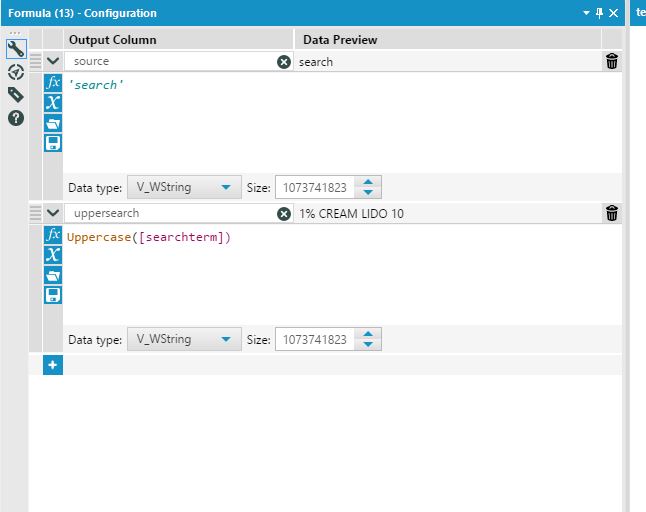Open Data type dropdown for source
The width and height of the screenshot is (646, 512).
[185, 187]
